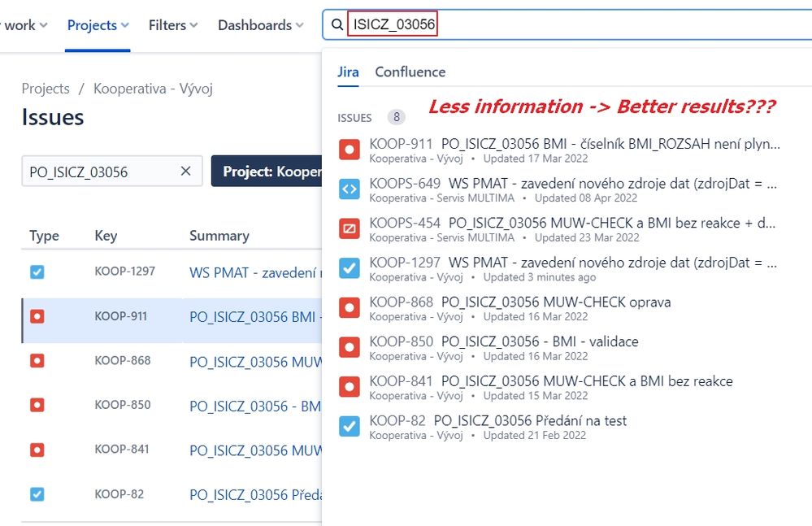Click the bug icon of KOOP-868 search result
812x526 pixels.
[350, 307]
